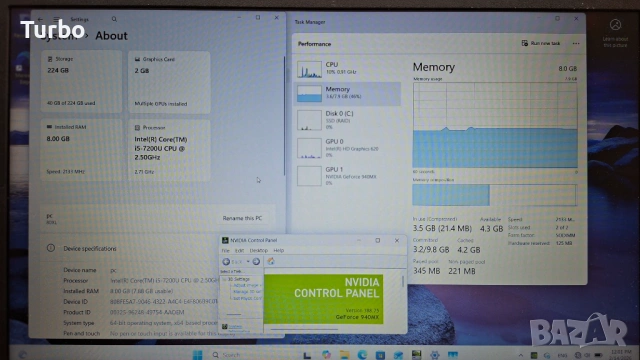The height and width of the screenshot is (360, 640).
Task: Click the Settings window vertical scrollbar
Action: tap(284, 116)
